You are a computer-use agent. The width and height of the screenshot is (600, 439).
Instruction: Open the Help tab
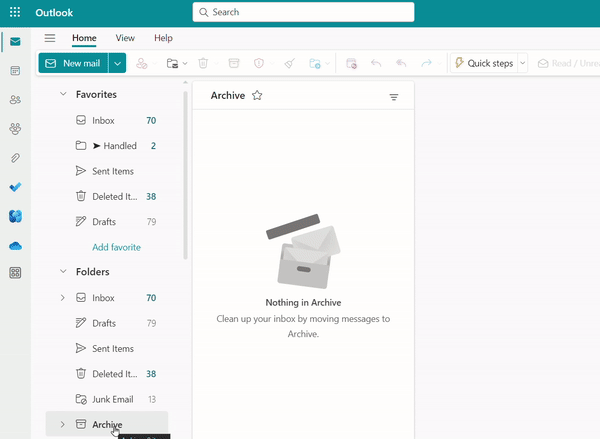(x=163, y=38)
